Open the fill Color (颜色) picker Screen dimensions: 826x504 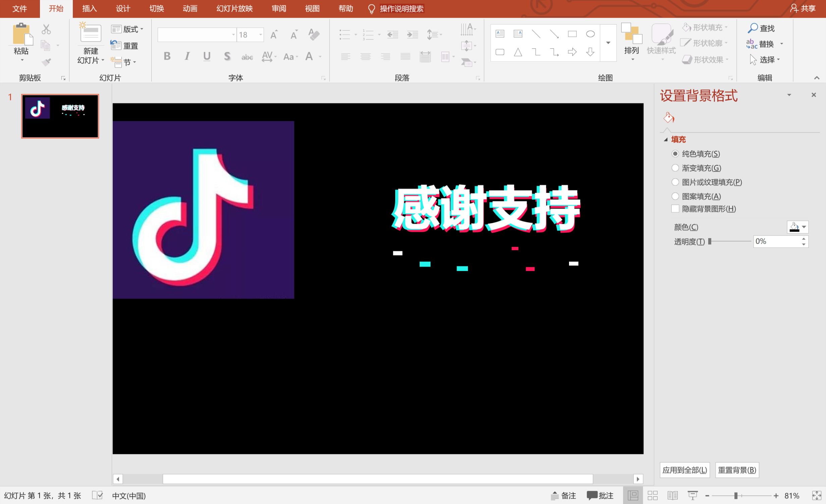coord(797,227)
